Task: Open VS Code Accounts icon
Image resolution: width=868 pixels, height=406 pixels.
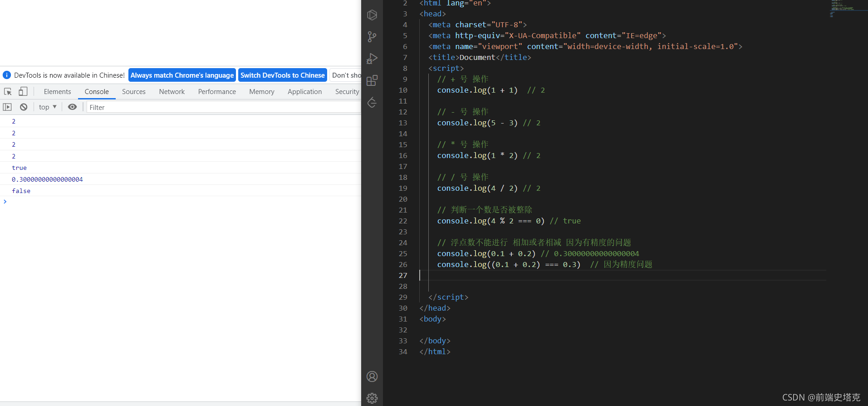Action: [372, 376]
